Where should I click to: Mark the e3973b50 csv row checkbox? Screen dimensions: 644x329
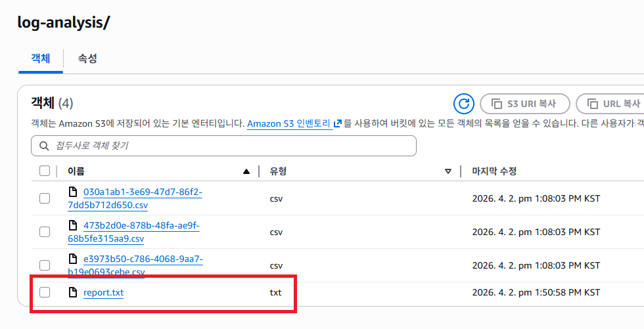[x=45, y=265]
